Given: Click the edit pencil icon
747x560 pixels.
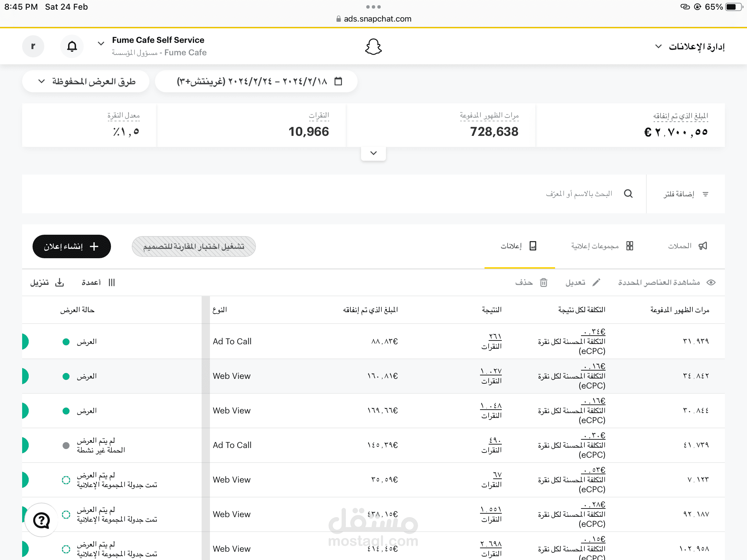Looking at the screenshot, I should 596,282.
